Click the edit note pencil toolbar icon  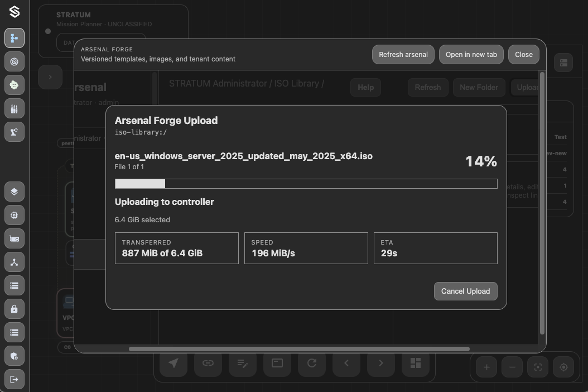(243, 363)
